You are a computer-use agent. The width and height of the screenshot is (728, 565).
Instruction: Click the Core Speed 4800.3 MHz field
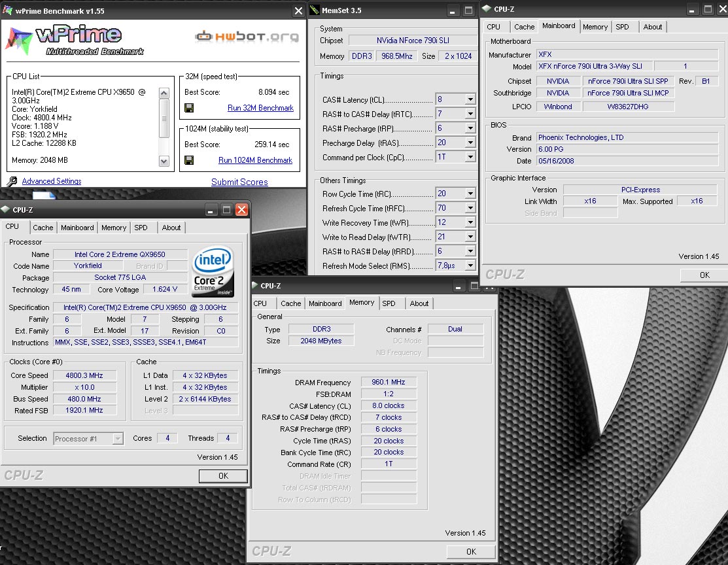84,375
